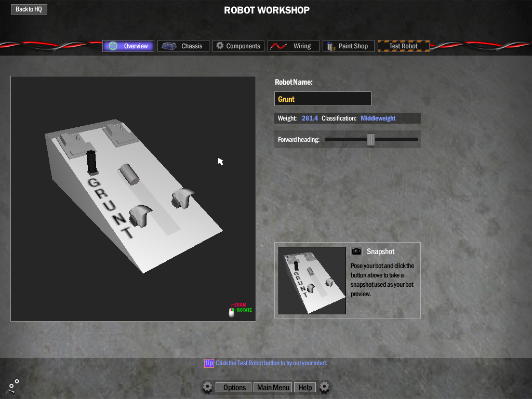Click the paint cans icon
The width and height of the screenshot is (532, 399).
[331, 46]
